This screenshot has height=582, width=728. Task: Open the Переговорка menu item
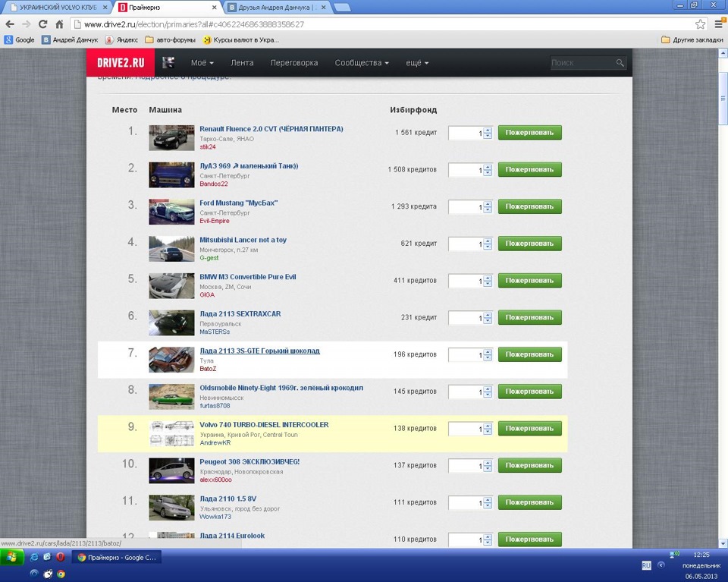pyautogui.click(x=294, y=63)
